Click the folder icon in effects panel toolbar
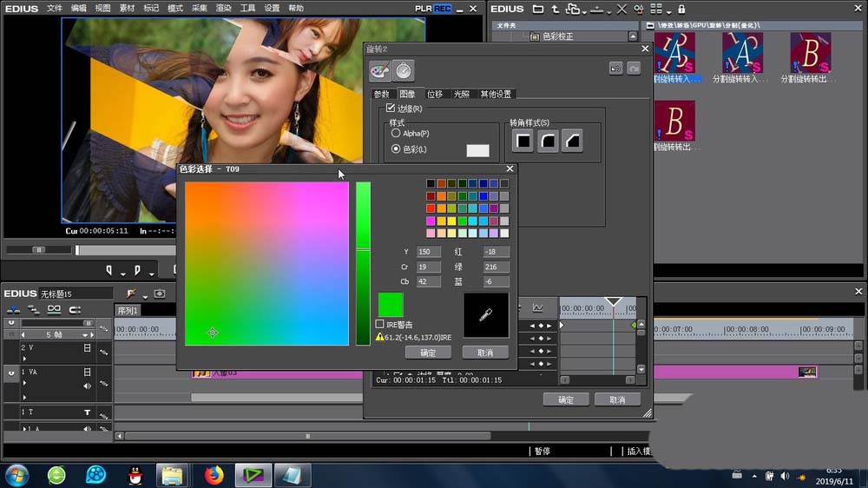The height and width of the screenshot is (488, 868). (537, 9)
